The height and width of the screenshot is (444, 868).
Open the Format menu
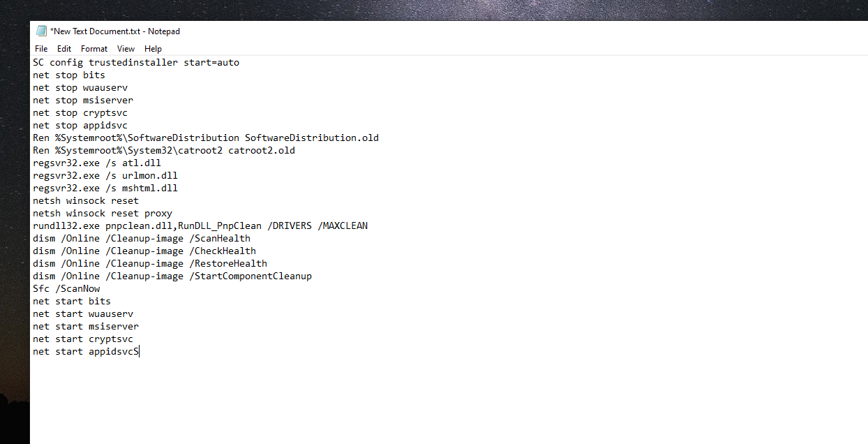click(94, 49)
